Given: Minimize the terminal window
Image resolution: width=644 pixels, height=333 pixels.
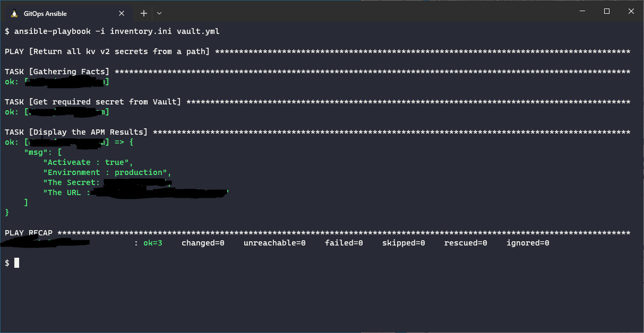Looking at the screenshot, I should pos(582,11).
